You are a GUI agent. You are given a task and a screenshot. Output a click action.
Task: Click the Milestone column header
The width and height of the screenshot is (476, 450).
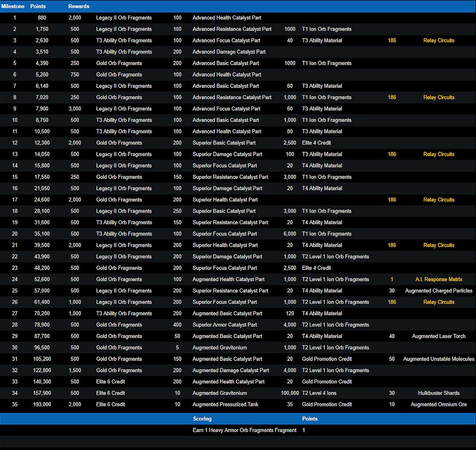13,6
